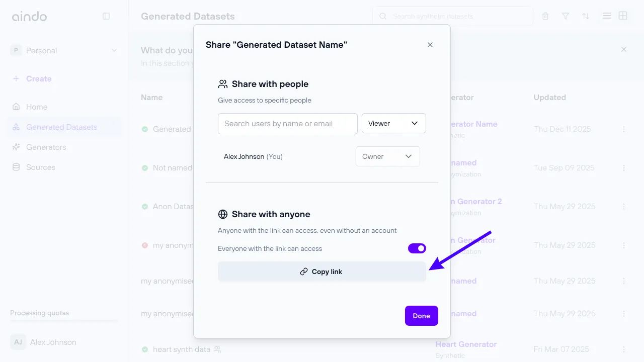
Task: Check the Processing quotas progress bar
Action: pyautogui.click(x=63, y=322)
